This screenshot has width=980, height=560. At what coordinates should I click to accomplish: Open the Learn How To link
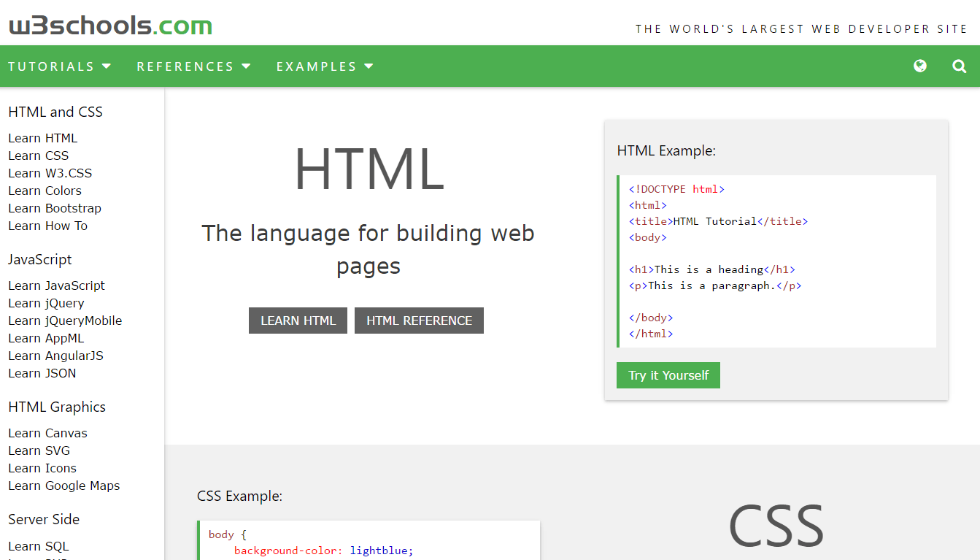47,226
